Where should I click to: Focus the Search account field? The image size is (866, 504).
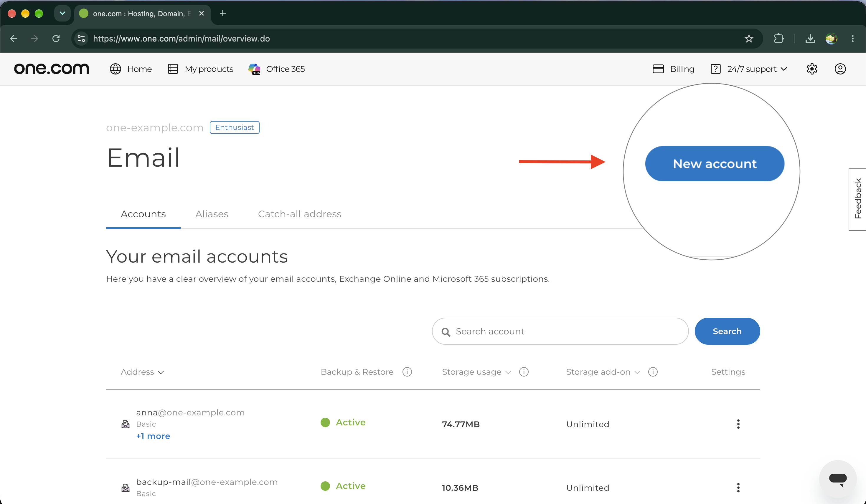point(560,331)
